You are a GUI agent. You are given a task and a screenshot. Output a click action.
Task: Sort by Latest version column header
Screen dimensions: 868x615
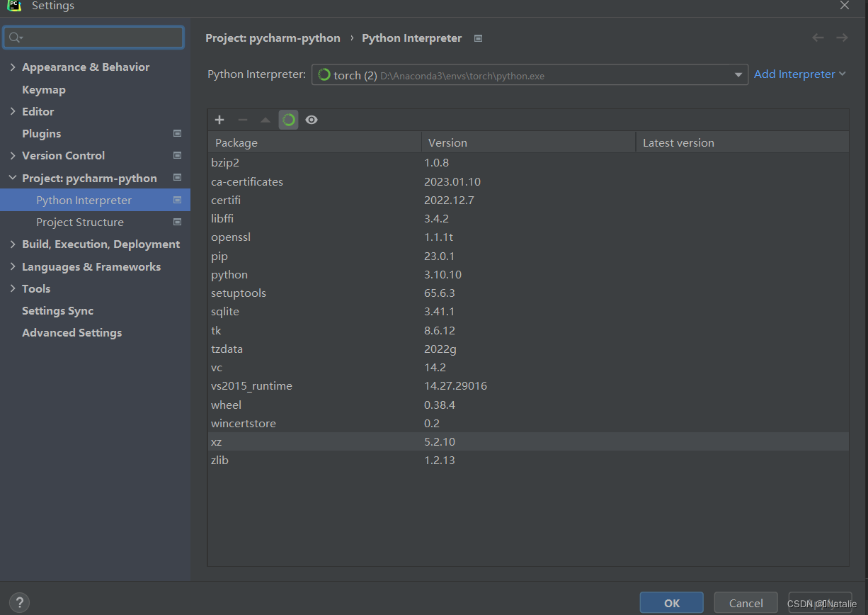(x=743, y=142)
